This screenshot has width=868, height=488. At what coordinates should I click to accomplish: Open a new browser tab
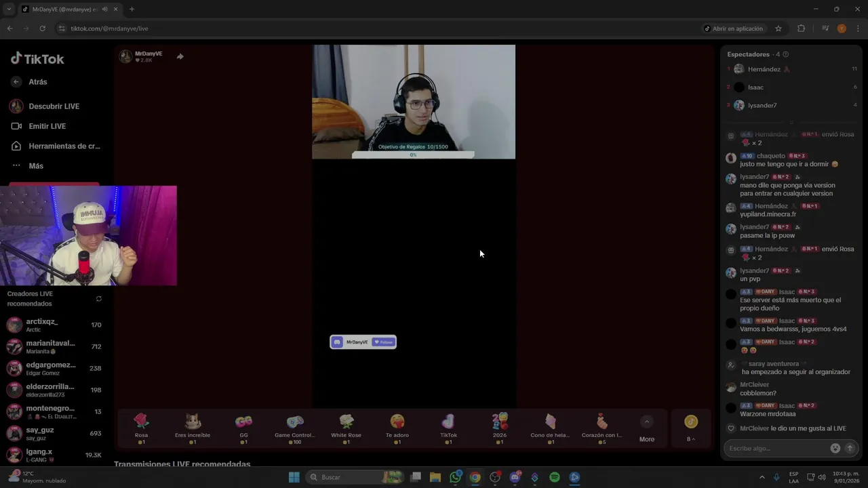pos(132,9)
